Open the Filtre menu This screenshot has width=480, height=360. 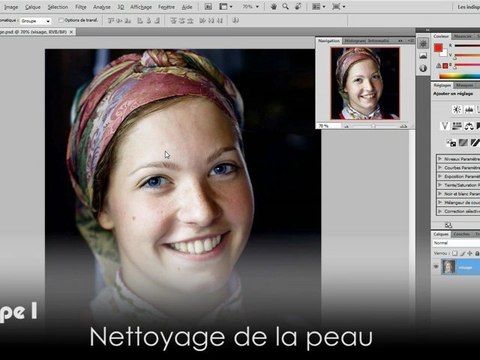click(x=81, y=7)
